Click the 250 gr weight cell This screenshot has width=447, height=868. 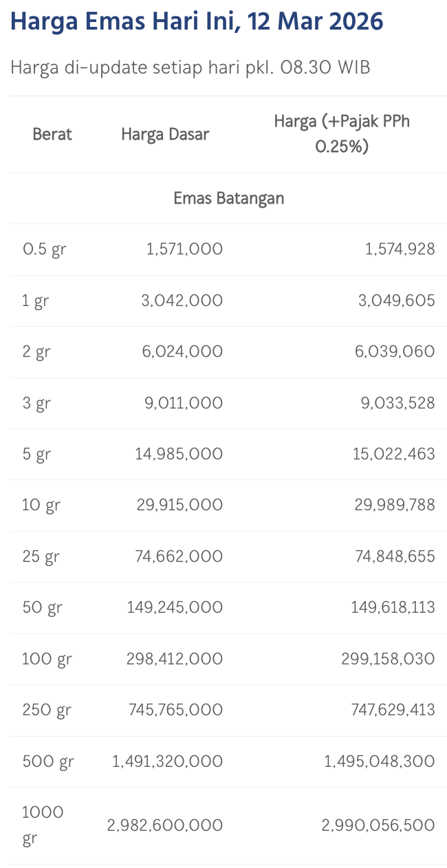[x=47, y=710]
